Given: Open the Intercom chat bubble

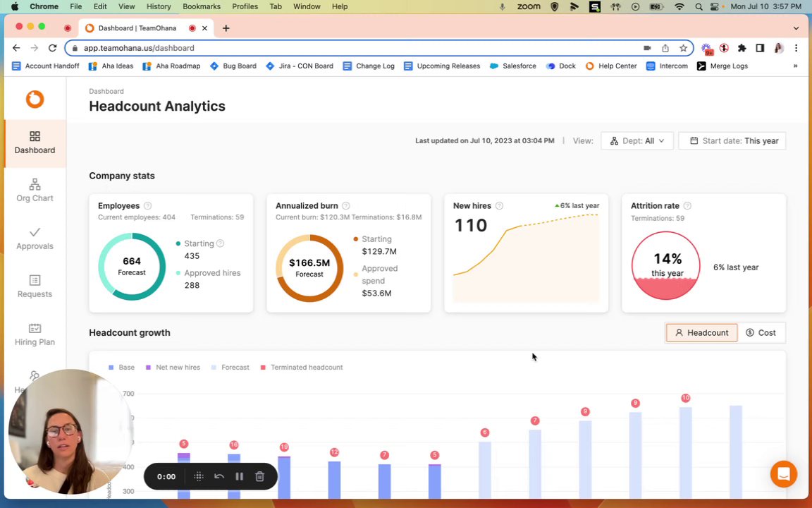Looking at the screenshot, I should tap(783, 474).
